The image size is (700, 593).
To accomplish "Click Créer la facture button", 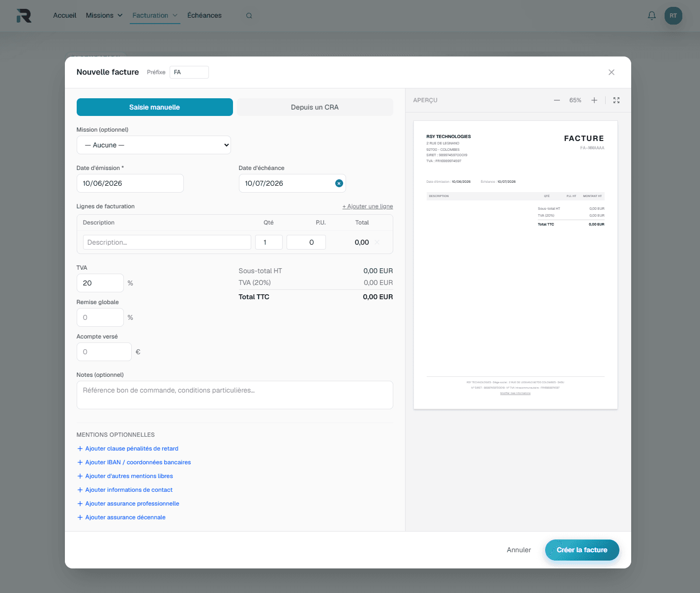I will [582, 550].
